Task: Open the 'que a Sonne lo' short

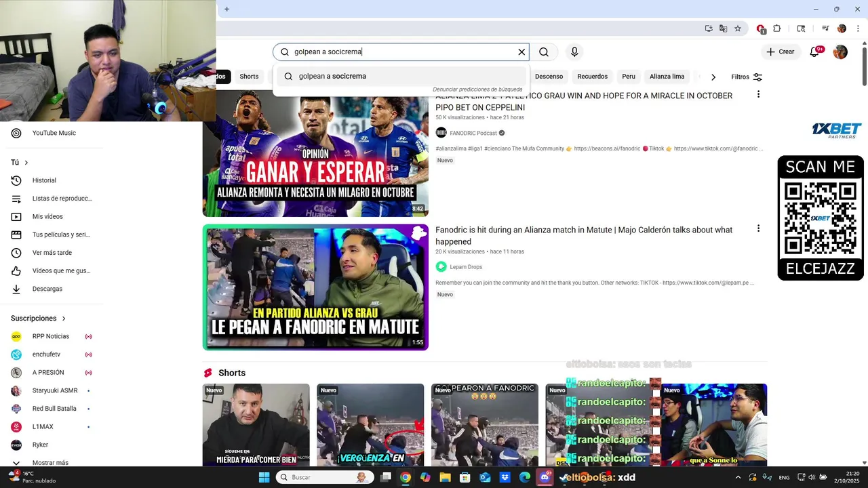Action: 714,425
